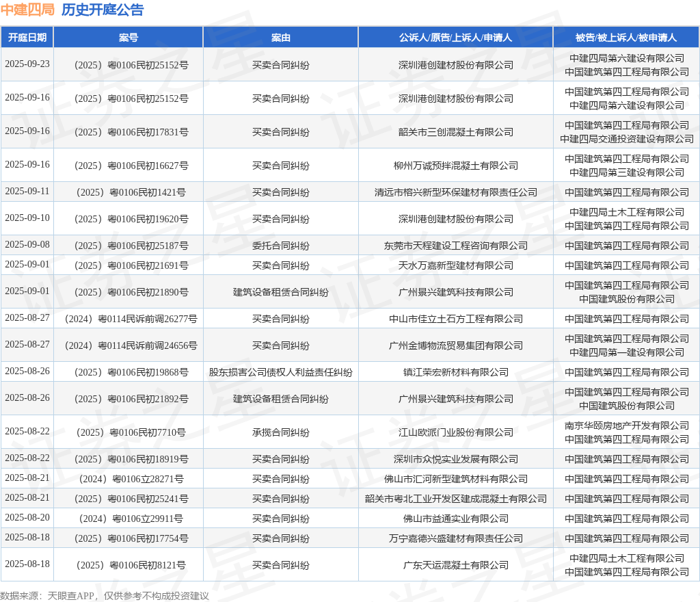The height and width of the screenshot is (602, 700).
Task: Click case number 粤0114民诉前调24656号
Action: (x=148, y=345)
